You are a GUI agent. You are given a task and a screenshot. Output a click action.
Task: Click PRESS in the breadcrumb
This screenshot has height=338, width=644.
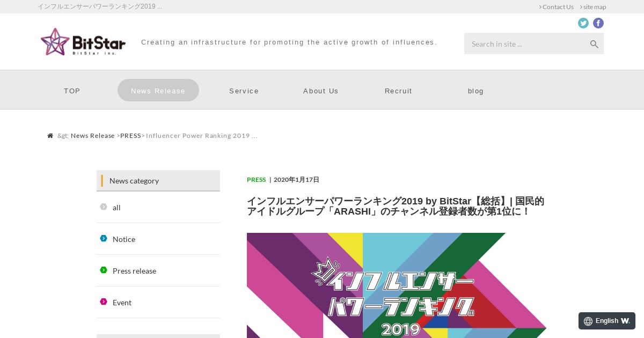click(130, 136)
